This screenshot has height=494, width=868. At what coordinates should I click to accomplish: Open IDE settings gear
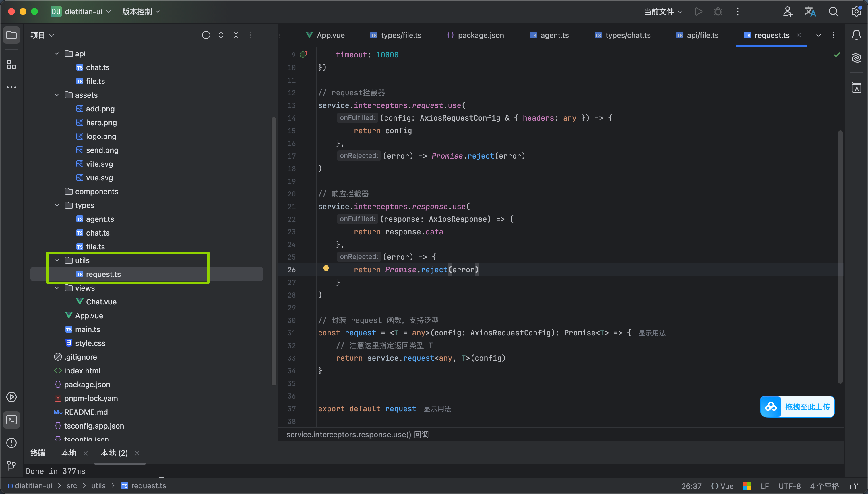point(857,11)
